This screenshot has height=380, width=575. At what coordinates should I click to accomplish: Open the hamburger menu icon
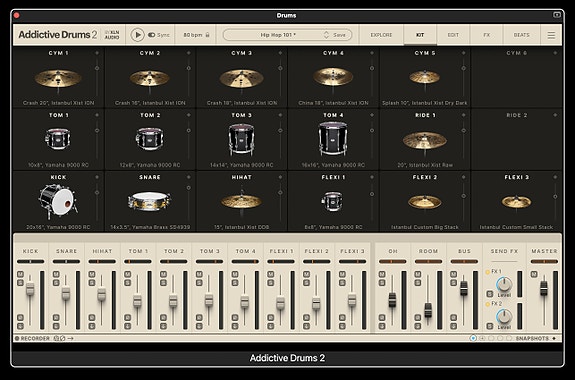[551, 35]
